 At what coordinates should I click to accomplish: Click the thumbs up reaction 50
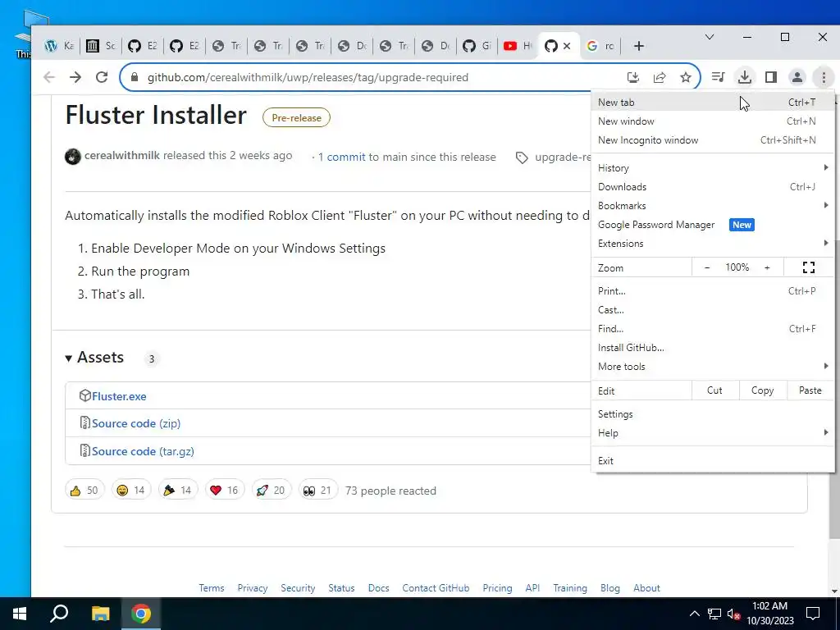(x=84, y=491)
